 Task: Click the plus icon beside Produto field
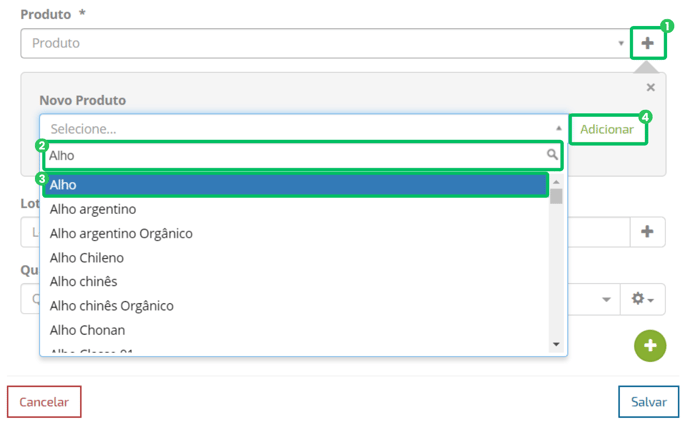648,43
